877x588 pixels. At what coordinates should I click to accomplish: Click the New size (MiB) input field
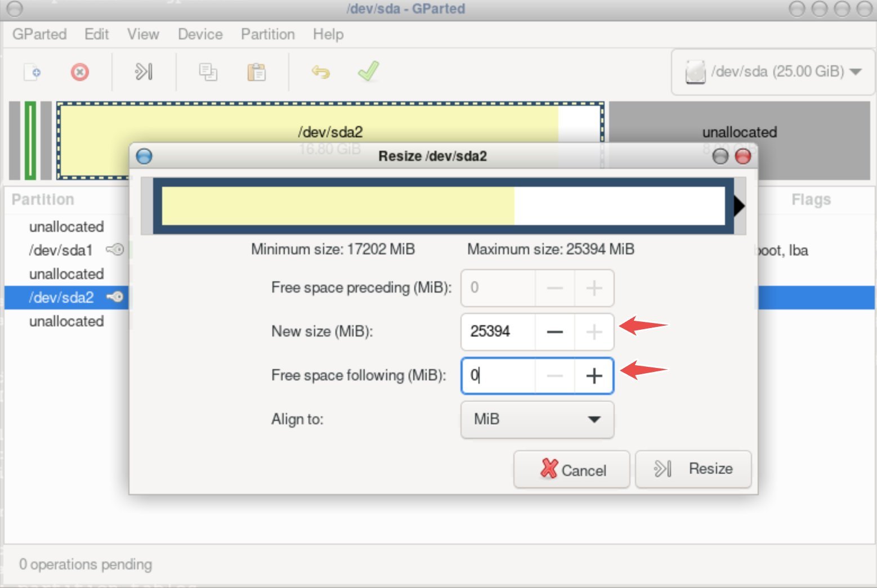pyautogui.click(x=498, y=331)
